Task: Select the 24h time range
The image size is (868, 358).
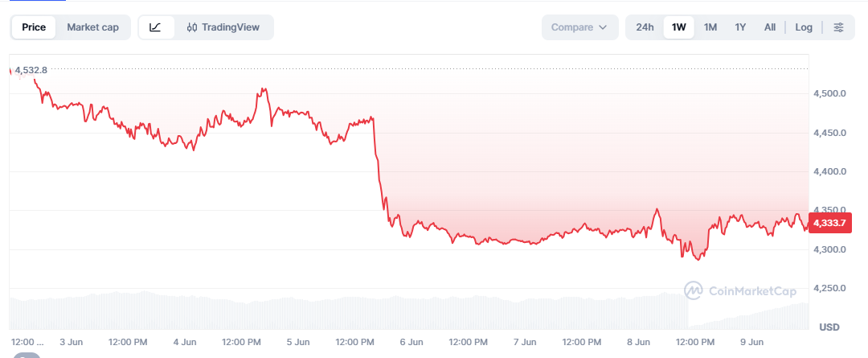Action: pyautogui.click(x=645, y=27)
